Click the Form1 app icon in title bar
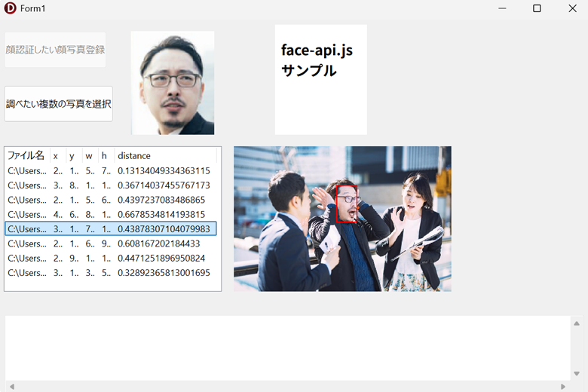Image resolution: width=588 pixels, height=392 pixels. point(10,8)
